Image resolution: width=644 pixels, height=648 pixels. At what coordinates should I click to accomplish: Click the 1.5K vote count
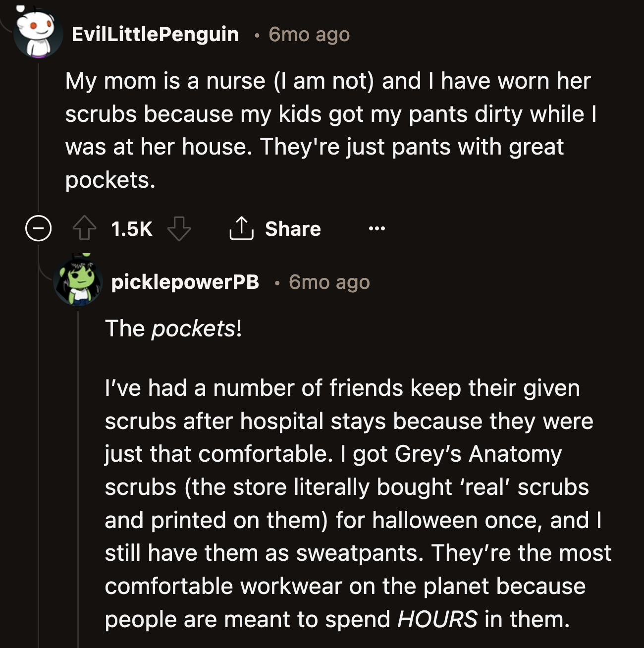point(131,228)
